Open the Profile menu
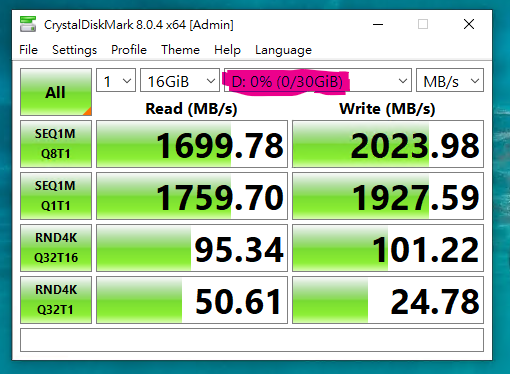 pos(129,50)
